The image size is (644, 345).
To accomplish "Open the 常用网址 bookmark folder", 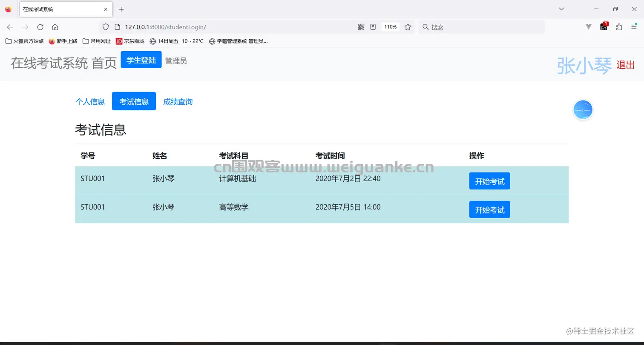I will point(97,41).
